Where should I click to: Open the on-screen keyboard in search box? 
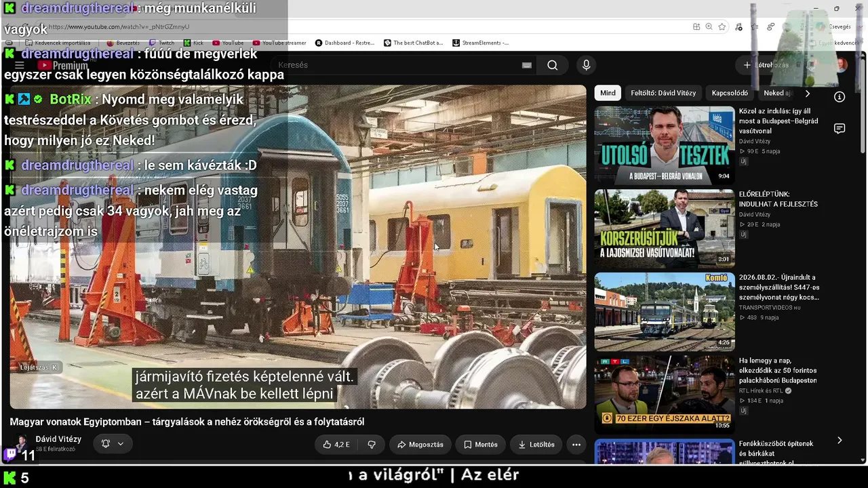pos(527,65)
